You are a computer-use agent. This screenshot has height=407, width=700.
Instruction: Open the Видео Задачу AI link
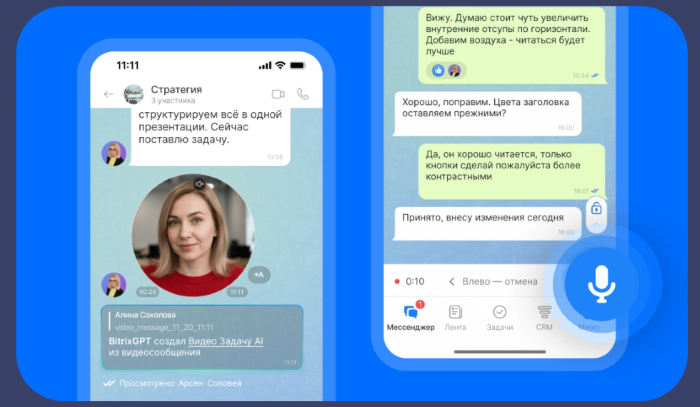[x=225, y=341]
